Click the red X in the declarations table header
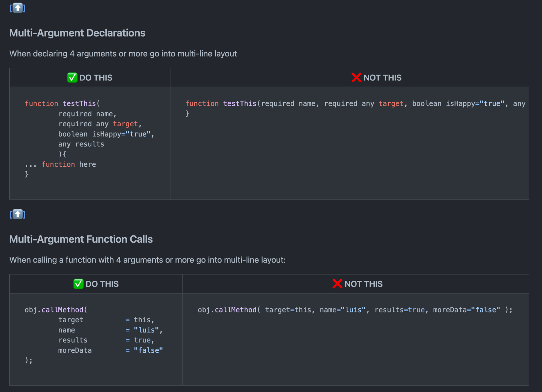This screenshot has width=542, height=392. tap(356, 78)
